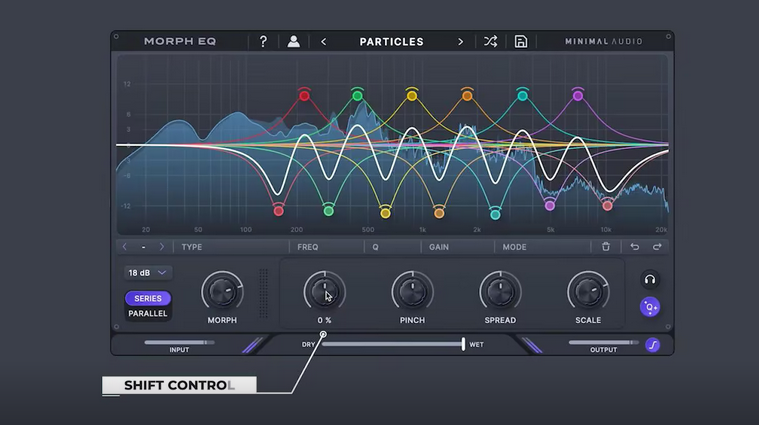Screen dimensions: 759x425
Task: Click the DRY/WET mix slider handle
Action: (x=463, y=344)
